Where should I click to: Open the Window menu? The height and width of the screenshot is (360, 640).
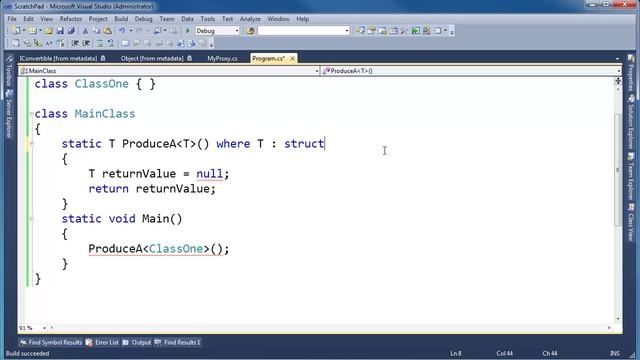(278, 19)
